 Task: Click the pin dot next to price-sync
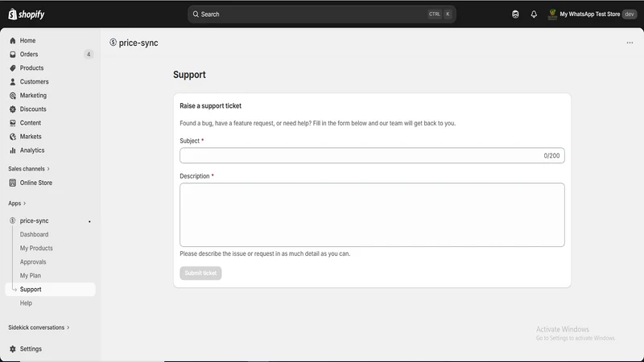click(x=89, y=222)
